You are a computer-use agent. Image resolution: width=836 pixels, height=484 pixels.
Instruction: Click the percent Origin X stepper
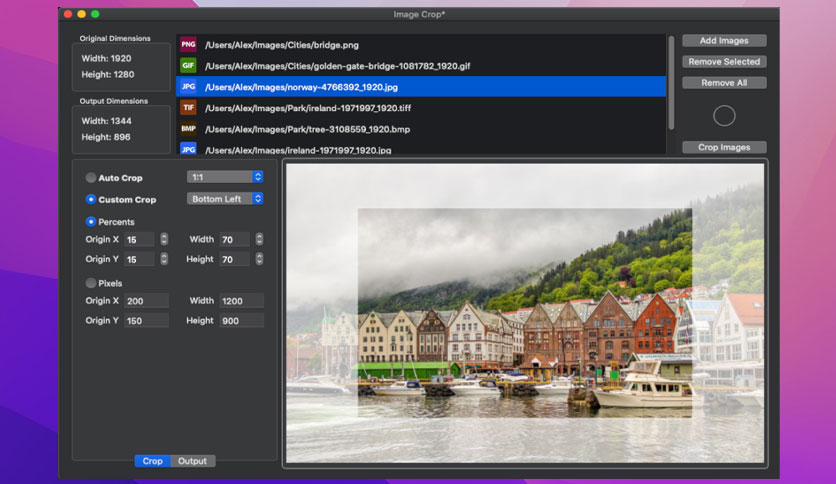pos(164,239)
